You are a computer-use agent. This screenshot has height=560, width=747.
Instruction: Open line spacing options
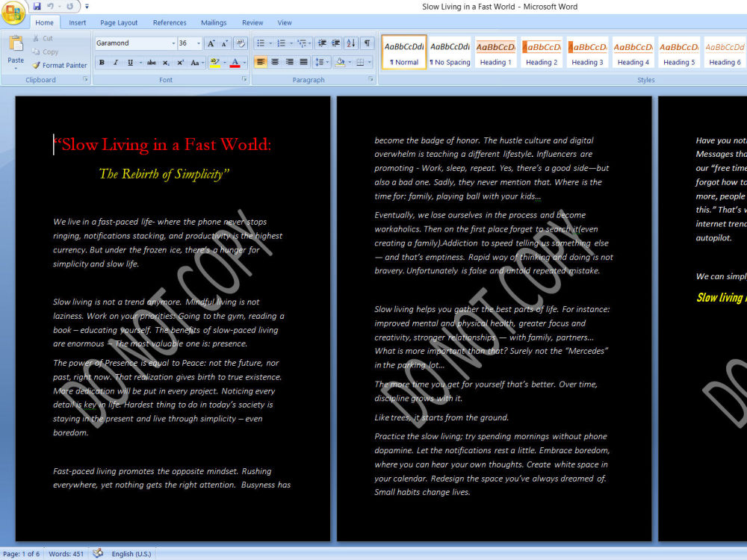[x=321, y=63]
